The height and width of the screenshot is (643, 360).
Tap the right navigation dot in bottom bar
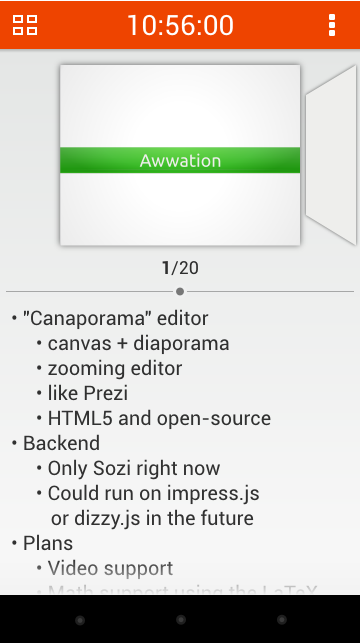281,620
